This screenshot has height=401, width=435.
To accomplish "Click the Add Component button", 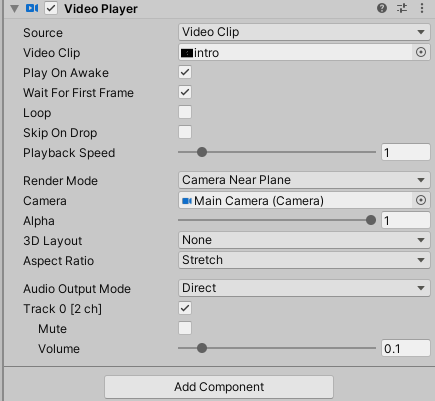I will (219, 387).
